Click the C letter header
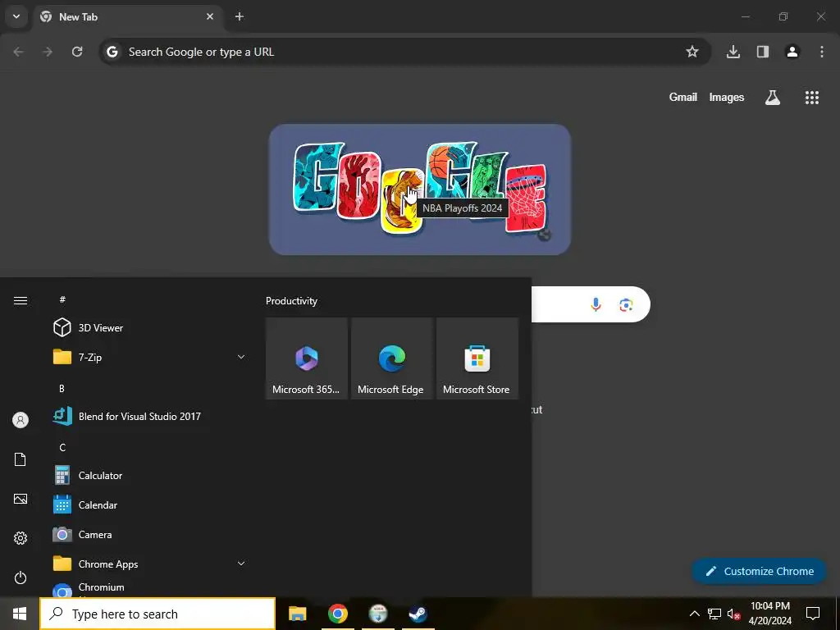 coord(62,447)
